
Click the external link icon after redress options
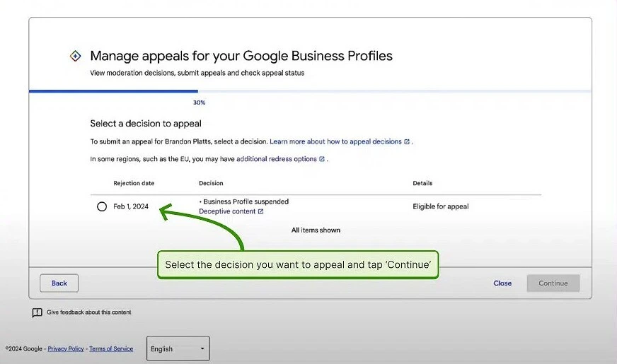pos(322,159)
